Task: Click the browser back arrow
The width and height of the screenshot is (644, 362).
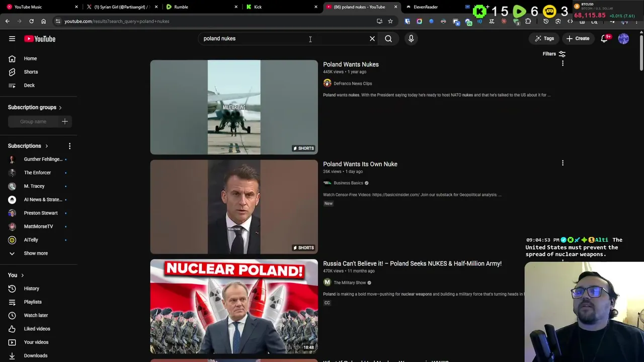Action: (7, 21)
